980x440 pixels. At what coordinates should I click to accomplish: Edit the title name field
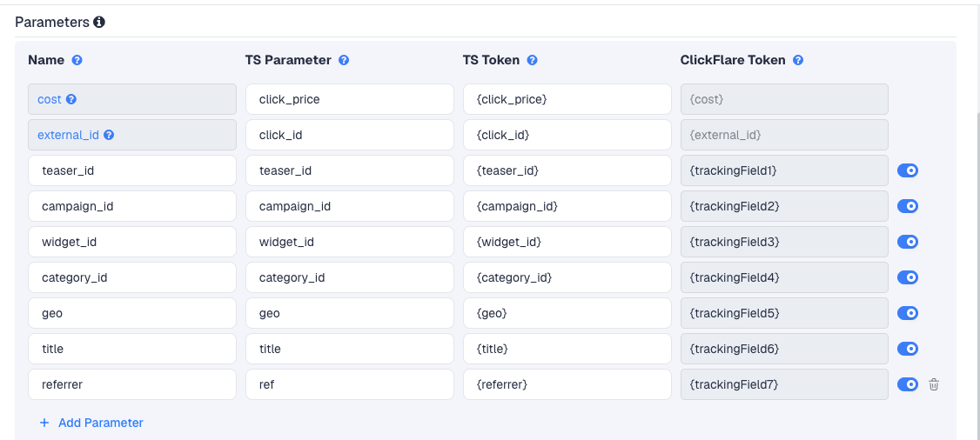click(x=132, y=348)
